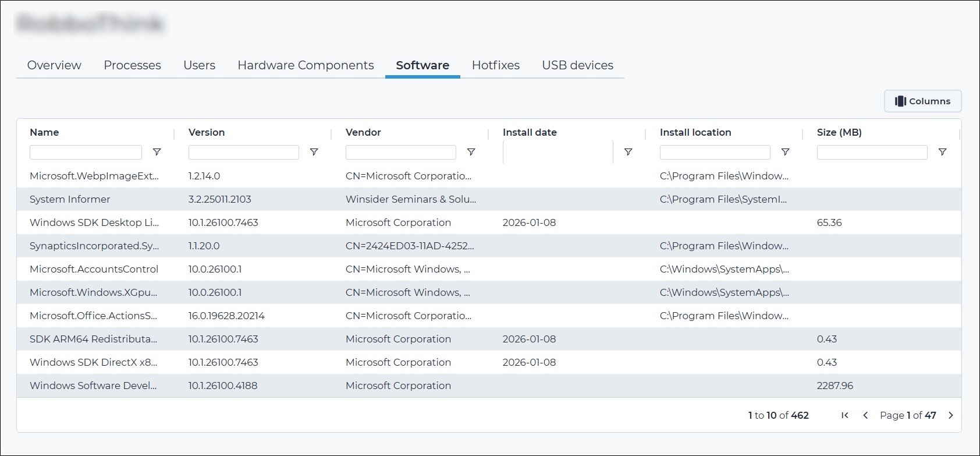
Task: Go to the next page
Action: 951,415
